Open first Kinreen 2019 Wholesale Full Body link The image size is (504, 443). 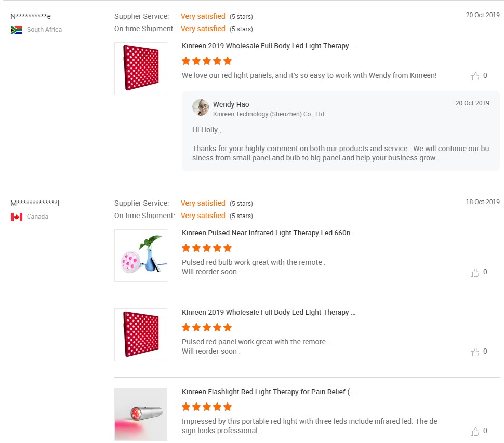click(269, 46)
